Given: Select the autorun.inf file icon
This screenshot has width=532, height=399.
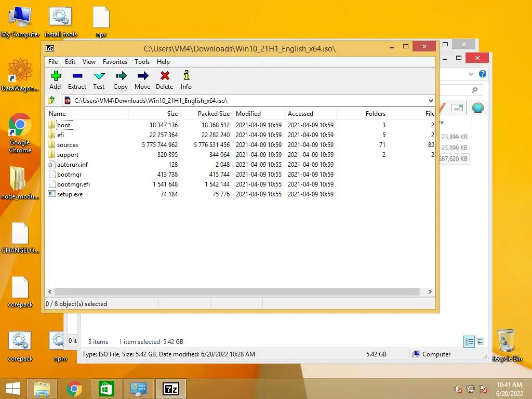Looking at the screenshot, I should [51, 164].
